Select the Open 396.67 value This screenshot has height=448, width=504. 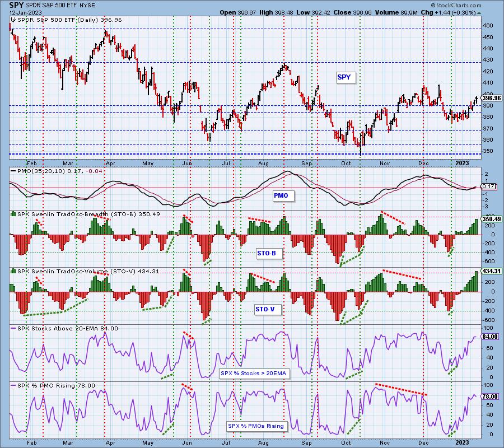[x=238, y=12]
